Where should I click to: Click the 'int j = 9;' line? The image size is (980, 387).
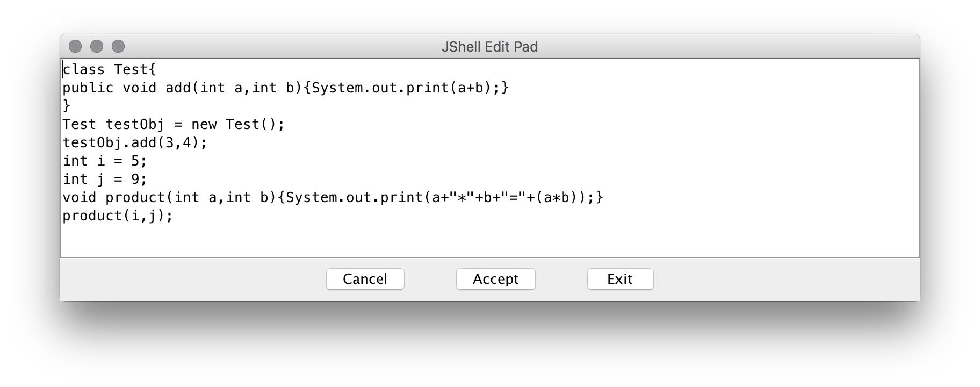(x=105, y=180)
